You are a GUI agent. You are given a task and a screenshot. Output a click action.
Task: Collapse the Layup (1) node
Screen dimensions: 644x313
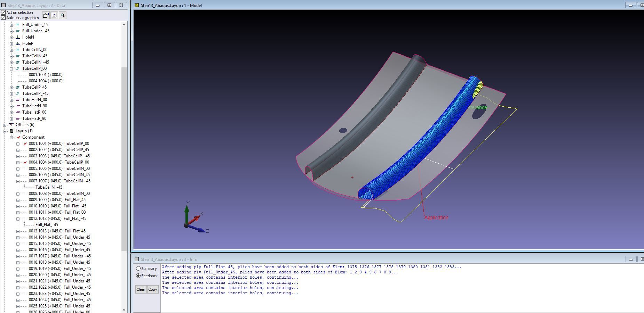[x=5, y=131]
